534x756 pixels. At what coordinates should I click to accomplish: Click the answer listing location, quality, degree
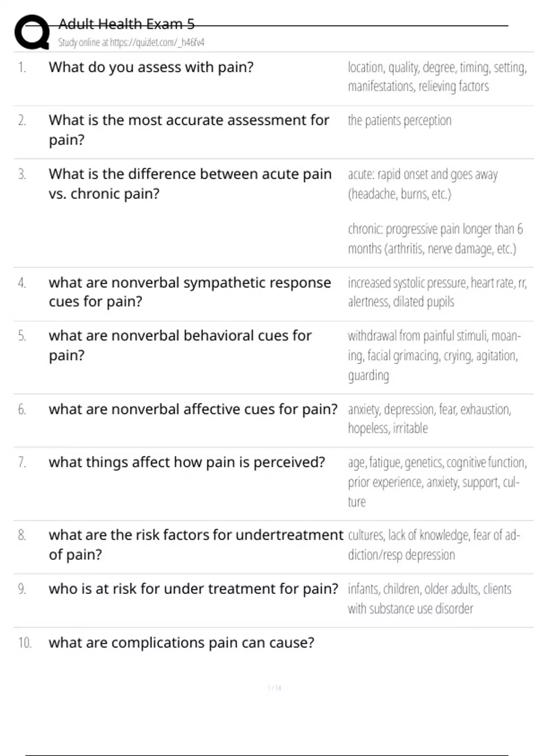(x=437, y=76)
